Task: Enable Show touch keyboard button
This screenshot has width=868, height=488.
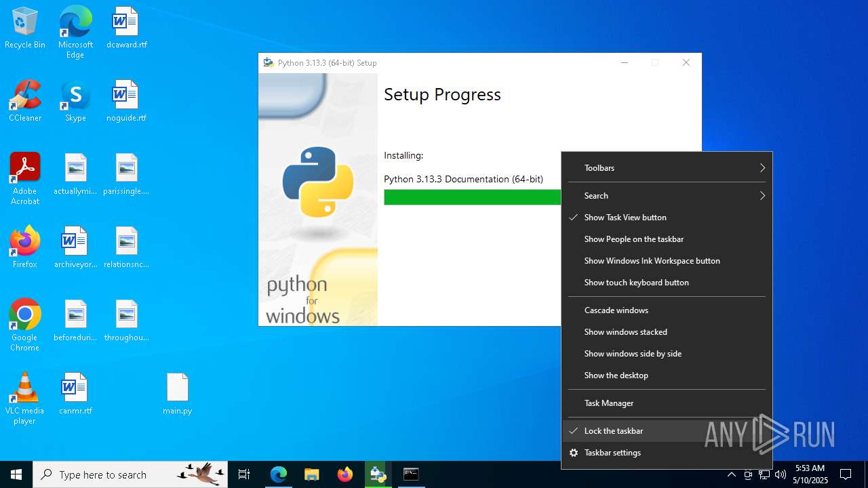Action: tap(667, 283)
